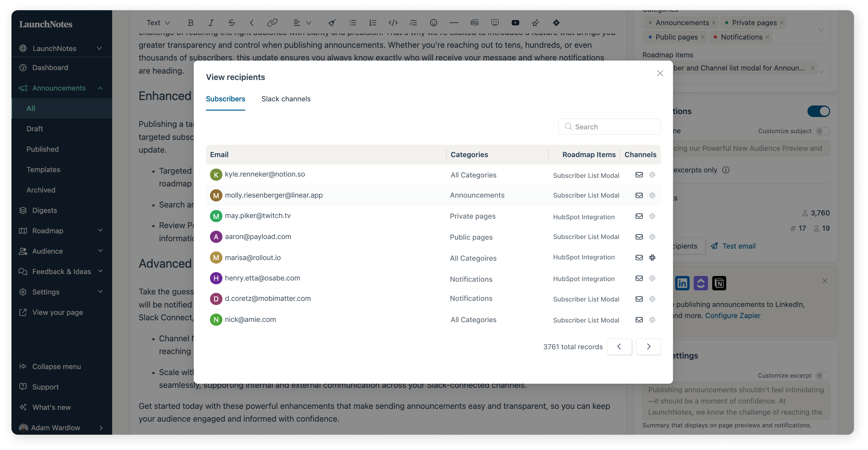868x450 pixels.
Task: Open the Adam Wardlow account menu
Action: point(62,427)
